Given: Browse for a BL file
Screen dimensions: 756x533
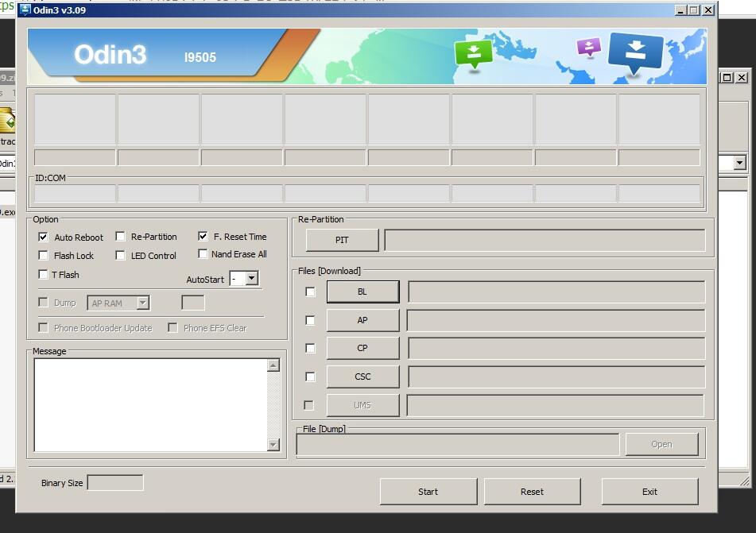Looking at the screenshot, I should [x=362, y=292].
